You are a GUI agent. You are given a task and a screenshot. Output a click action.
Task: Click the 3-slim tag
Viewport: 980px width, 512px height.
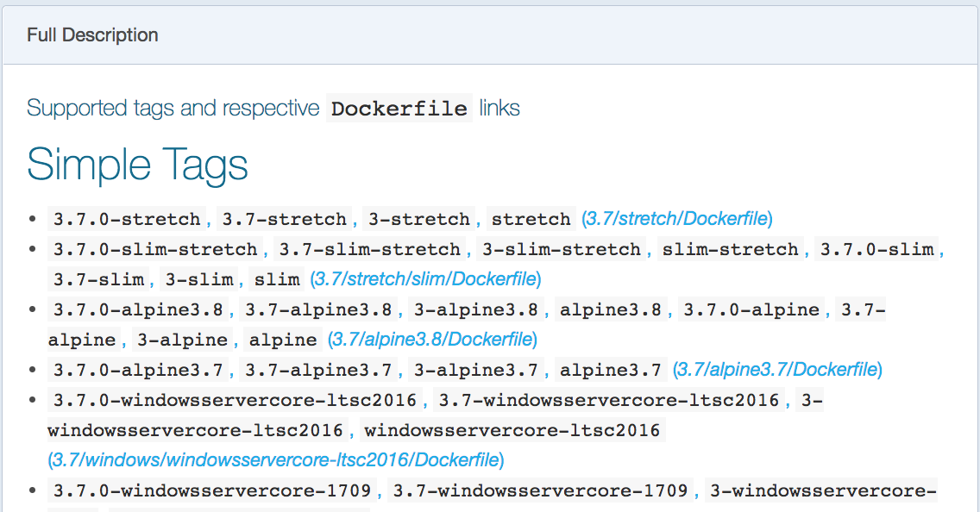click(199, 279)
